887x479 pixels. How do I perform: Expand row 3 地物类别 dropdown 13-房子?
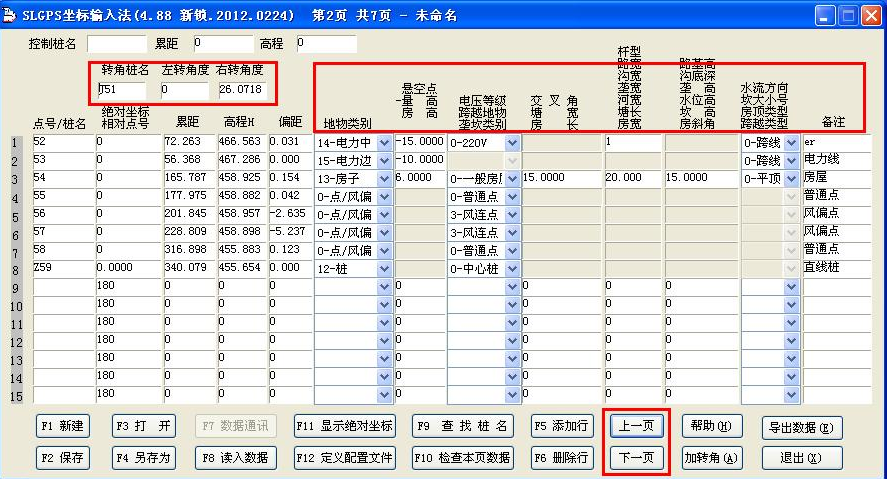[x=384, y=179]
